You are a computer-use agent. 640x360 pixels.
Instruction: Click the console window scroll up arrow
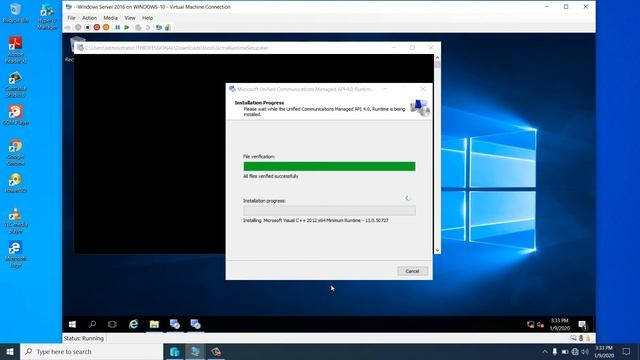click(x=437, y=58)
